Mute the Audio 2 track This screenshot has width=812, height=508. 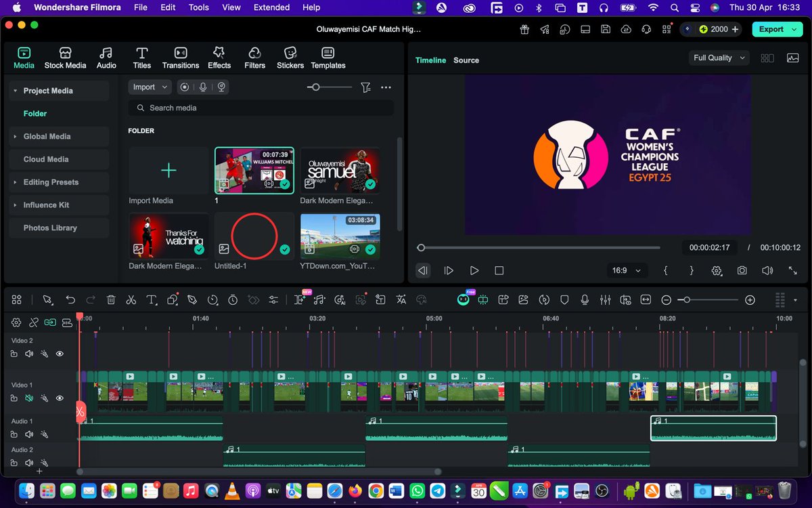pos(29,463)
